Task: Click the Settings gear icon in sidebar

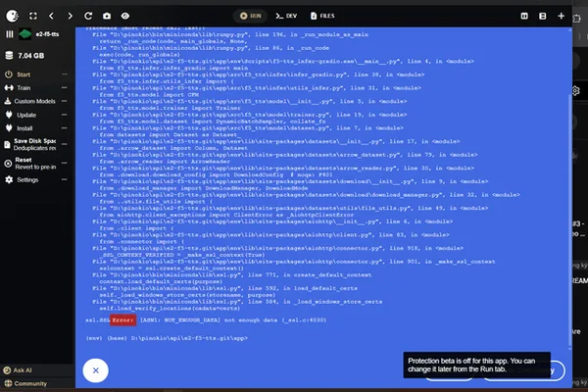Action: pyautogui.click(x=9, y=179)
